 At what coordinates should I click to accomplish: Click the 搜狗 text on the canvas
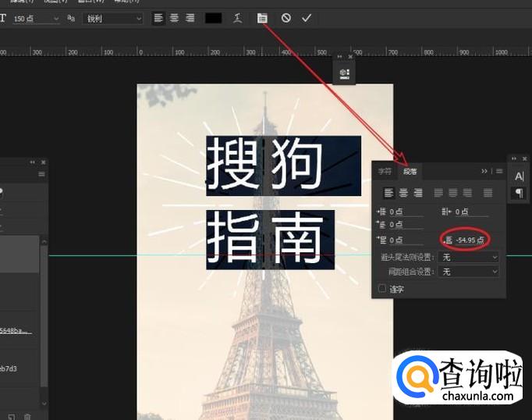pos(264,165)
